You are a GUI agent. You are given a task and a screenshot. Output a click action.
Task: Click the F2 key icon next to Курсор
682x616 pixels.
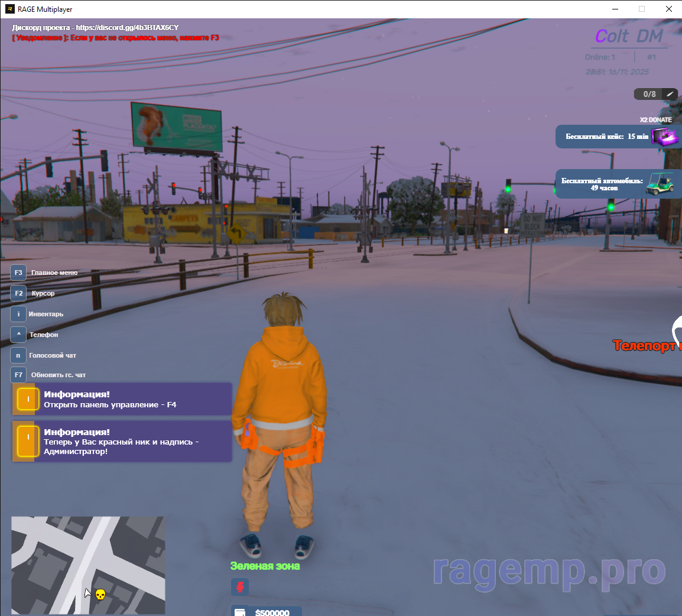click(x=18, y=293)
